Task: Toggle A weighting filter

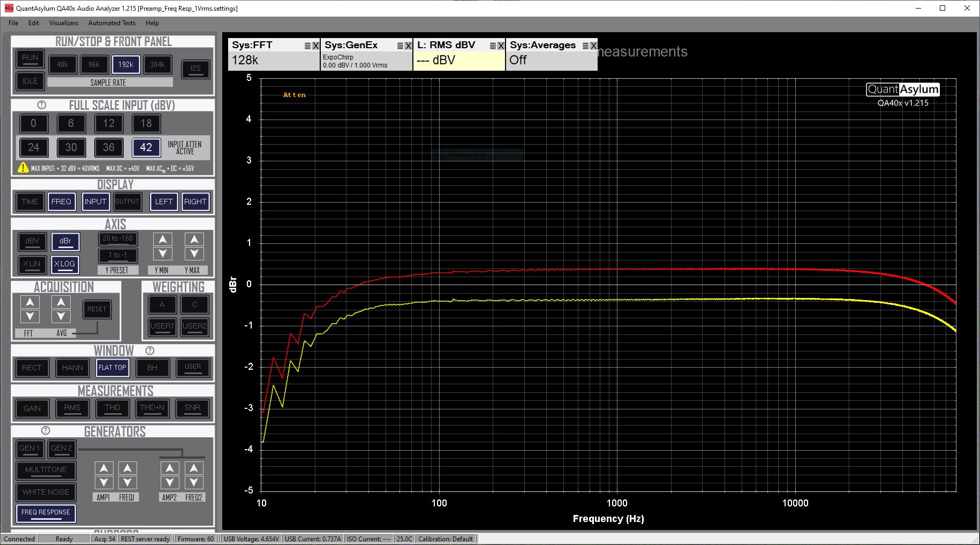Action: [x=162, y=304]
